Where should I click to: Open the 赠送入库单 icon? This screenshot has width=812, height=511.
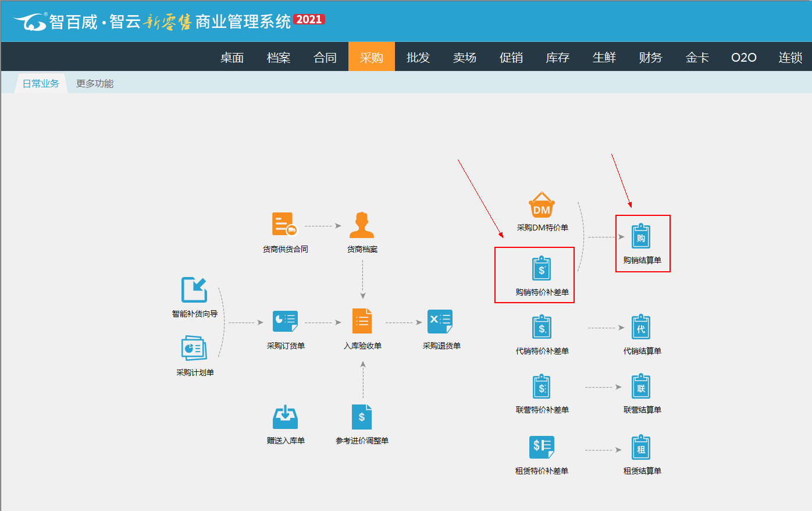[x=285, y=417]
